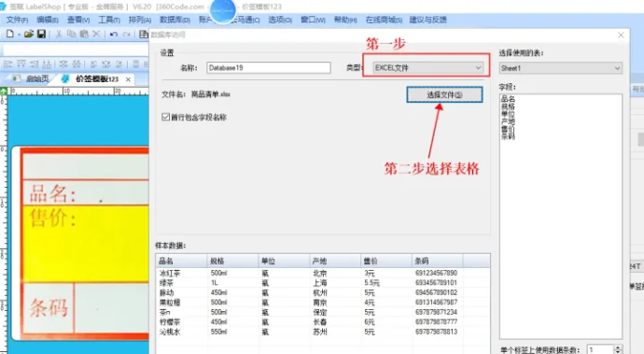The image size is (644, 354).
Task: Click the 苏州 cell in the 产地 column
Action: coord(319,332)
